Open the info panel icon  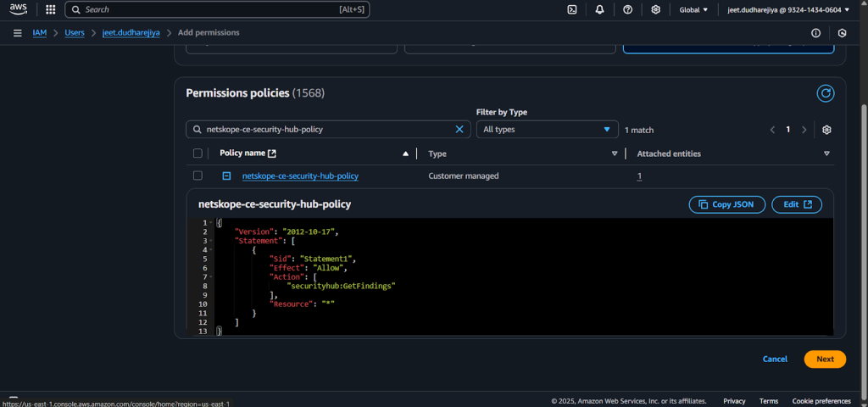point(816,33)
